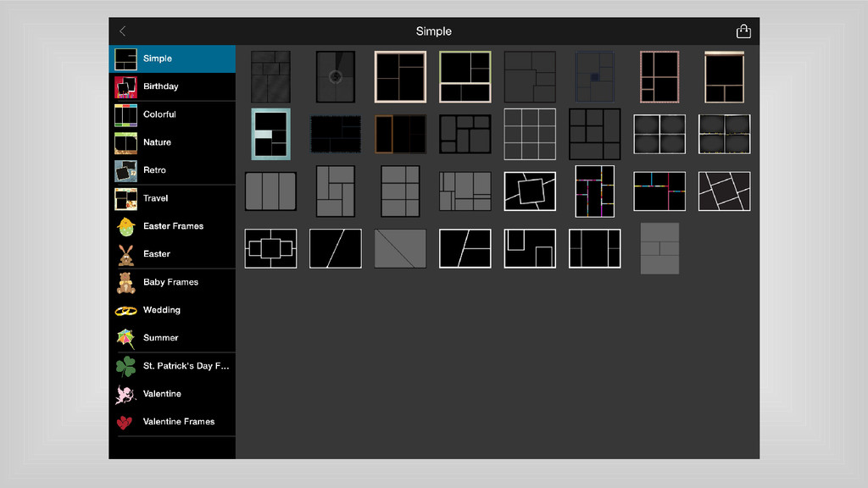Open the Colorful frames category
Image resolution: width=868 pixels, height=488 pixels.
pyautogui.click(x=172, y=114)
